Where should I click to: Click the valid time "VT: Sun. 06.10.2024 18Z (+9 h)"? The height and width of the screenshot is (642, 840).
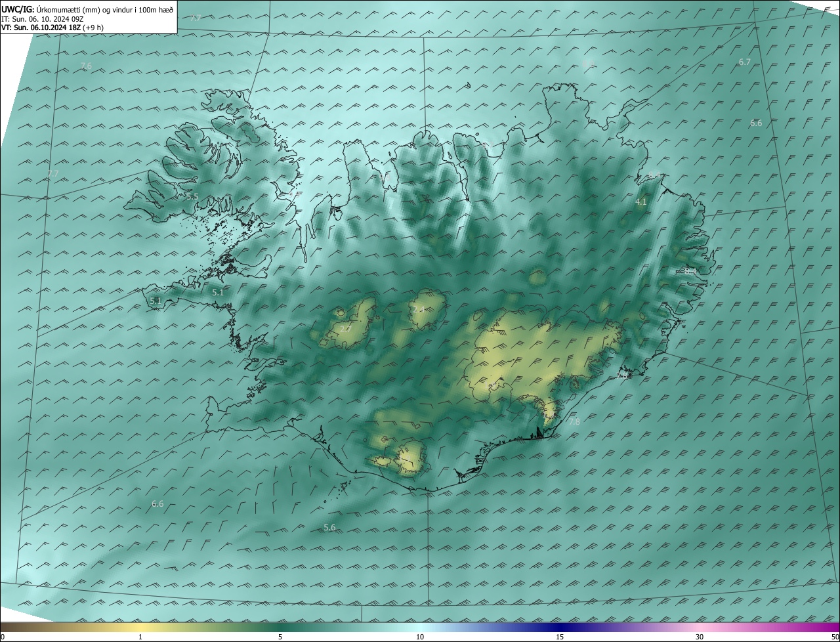(52, 28)
